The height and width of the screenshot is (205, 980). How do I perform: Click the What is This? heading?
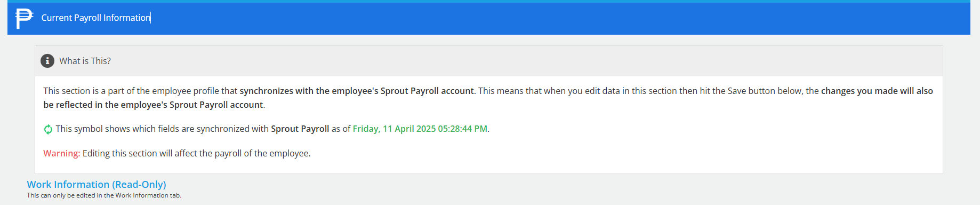click(x=85, y=61)
